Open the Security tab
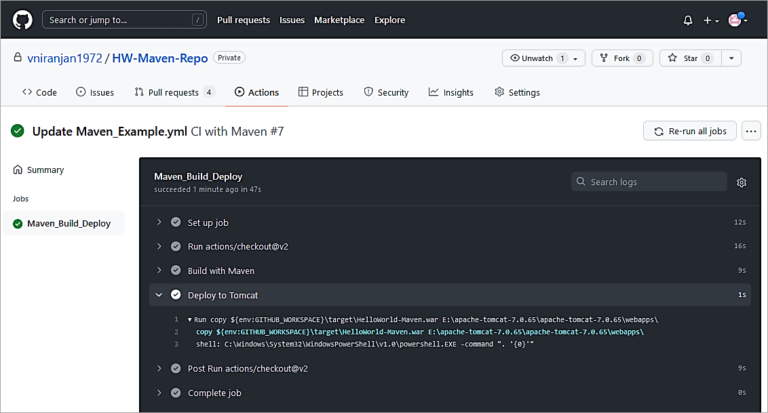 click(386, 92)
